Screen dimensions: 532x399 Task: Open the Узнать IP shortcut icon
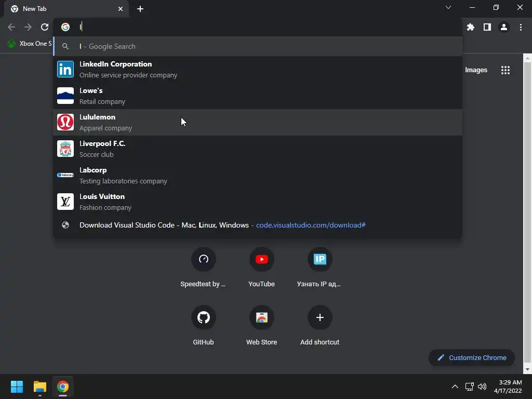pos(320,259)
